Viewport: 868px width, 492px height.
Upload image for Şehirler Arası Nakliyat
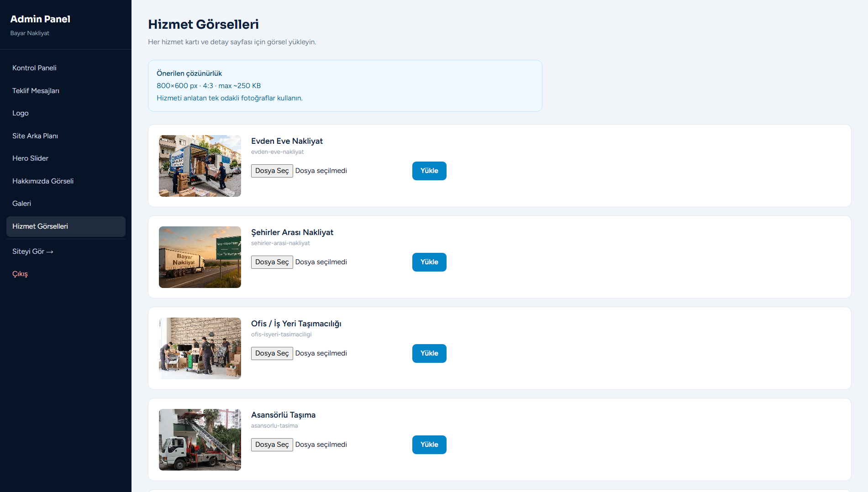[x=429, y=262]
